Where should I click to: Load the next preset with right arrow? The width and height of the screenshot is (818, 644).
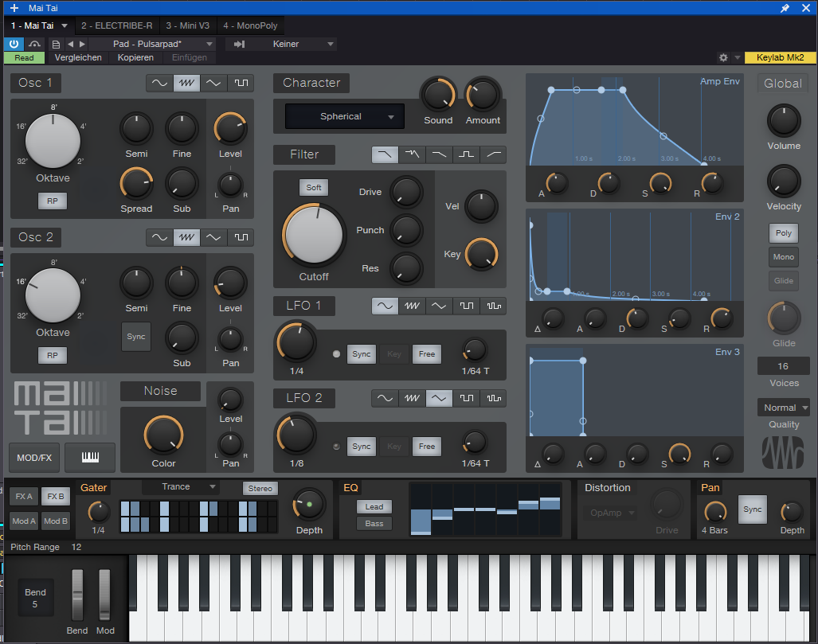(82, 45)
